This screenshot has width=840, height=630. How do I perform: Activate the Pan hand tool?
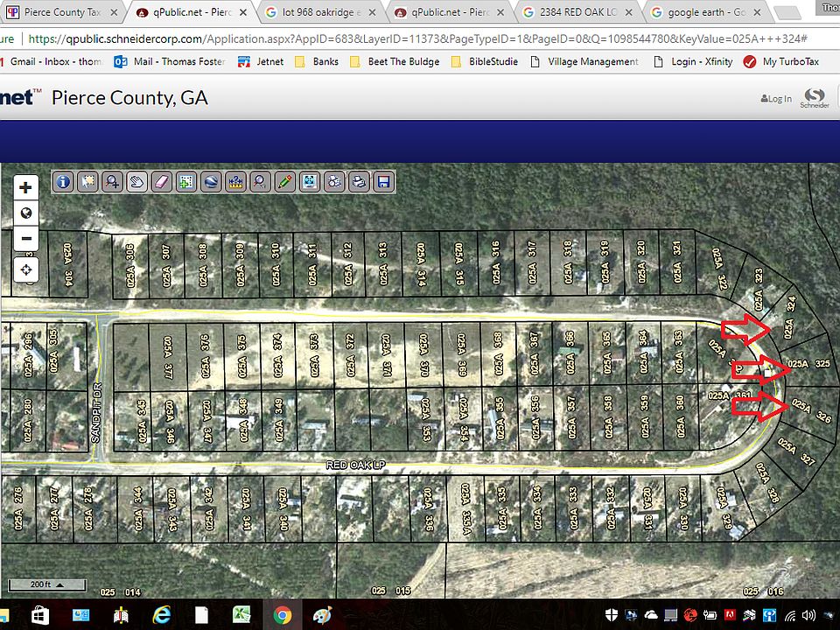(x=136, y=181)
